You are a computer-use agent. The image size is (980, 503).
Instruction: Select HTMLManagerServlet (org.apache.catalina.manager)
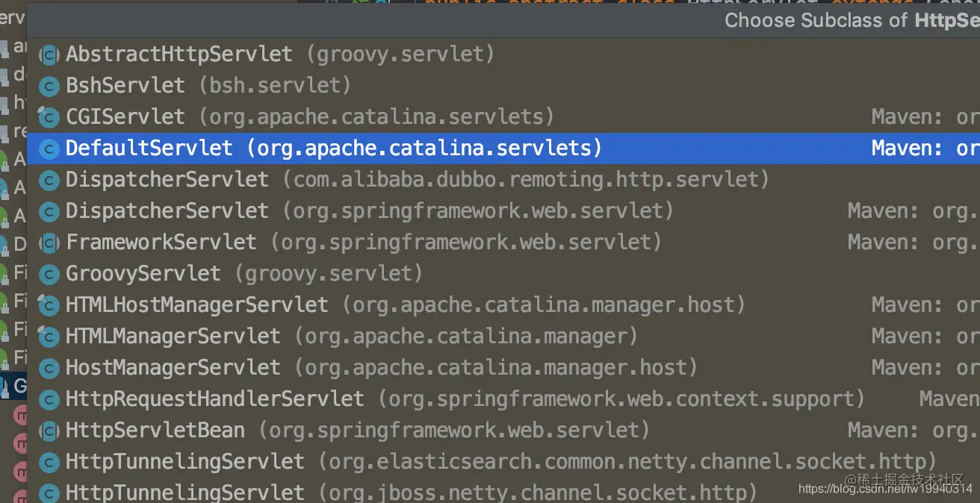(x=503, y=337)
